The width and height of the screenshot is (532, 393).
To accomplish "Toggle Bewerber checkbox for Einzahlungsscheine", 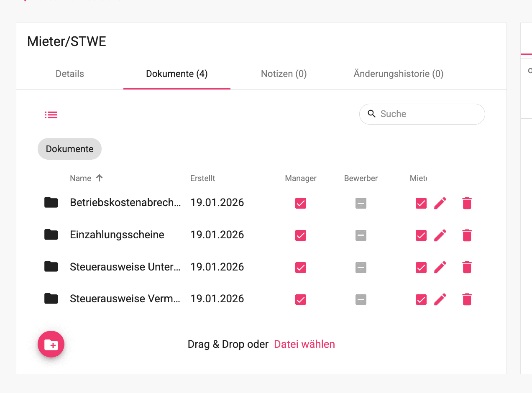I will point(361,235).
